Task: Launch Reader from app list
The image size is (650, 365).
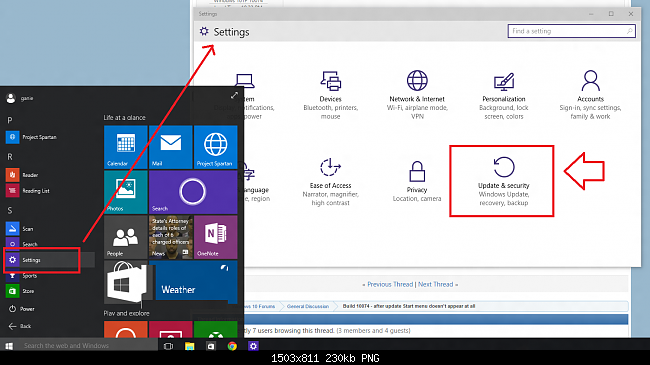Action: coord(22,175)
